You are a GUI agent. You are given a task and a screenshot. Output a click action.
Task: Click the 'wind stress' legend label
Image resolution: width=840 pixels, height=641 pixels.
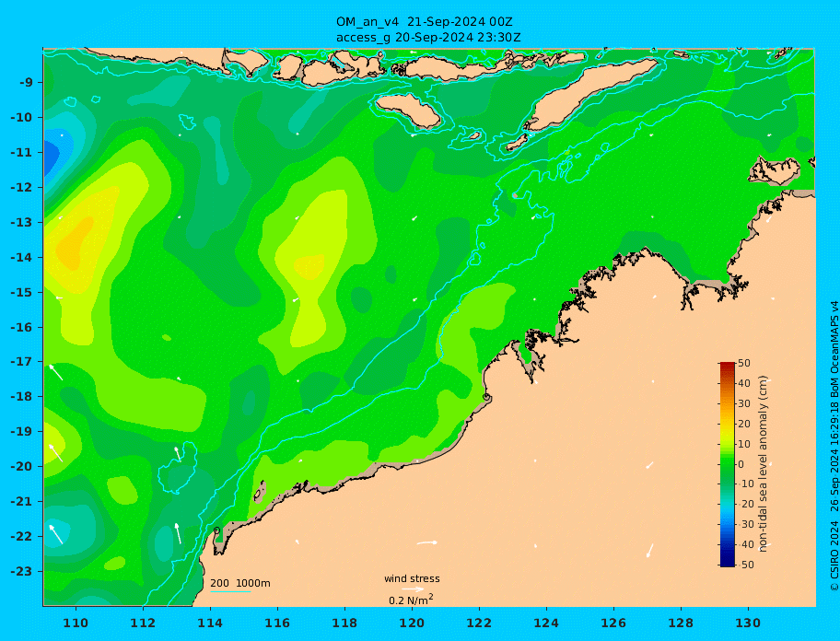pyautogui.click(x=412, y=579)
